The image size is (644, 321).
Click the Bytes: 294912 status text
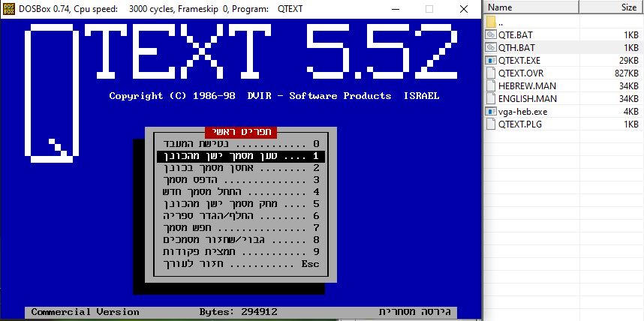[238, 312]
